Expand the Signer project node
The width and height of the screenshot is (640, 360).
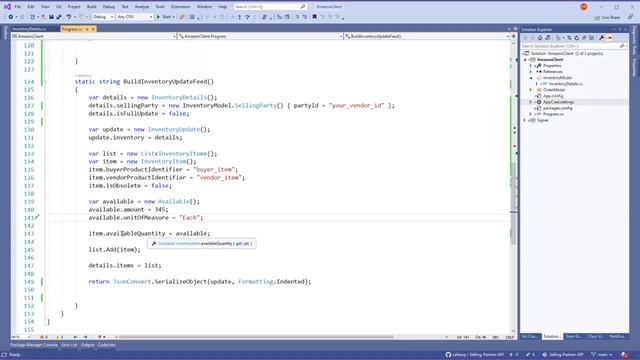pos(525,120)
